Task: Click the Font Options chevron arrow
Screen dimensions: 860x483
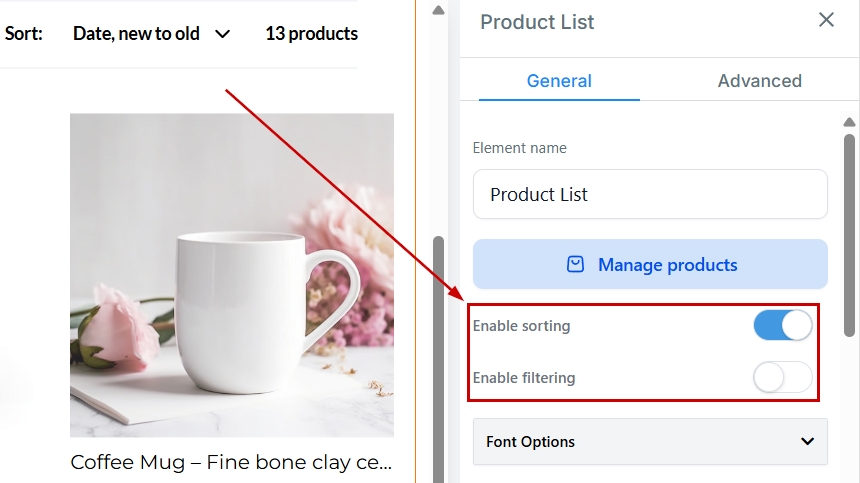Action: coord(808,441)
